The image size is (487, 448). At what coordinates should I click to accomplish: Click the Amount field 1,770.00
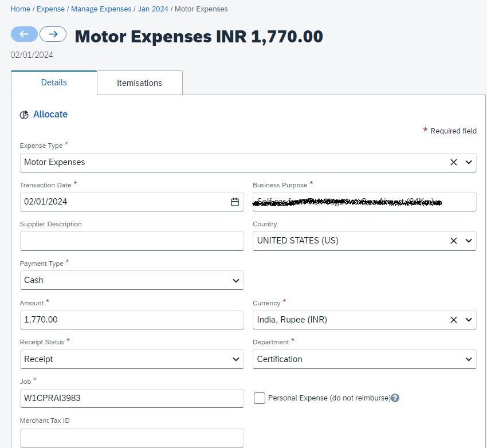pyautogui.click(x=132, y=320)
